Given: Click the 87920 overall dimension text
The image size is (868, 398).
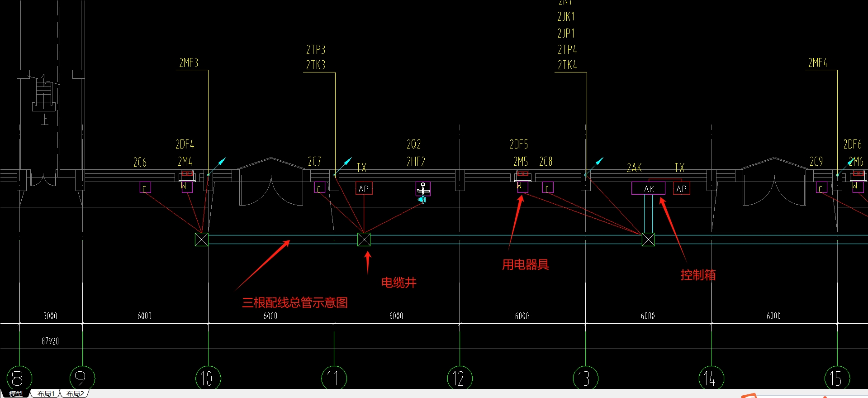Looking at the screenshot, I should coord(50,341).
